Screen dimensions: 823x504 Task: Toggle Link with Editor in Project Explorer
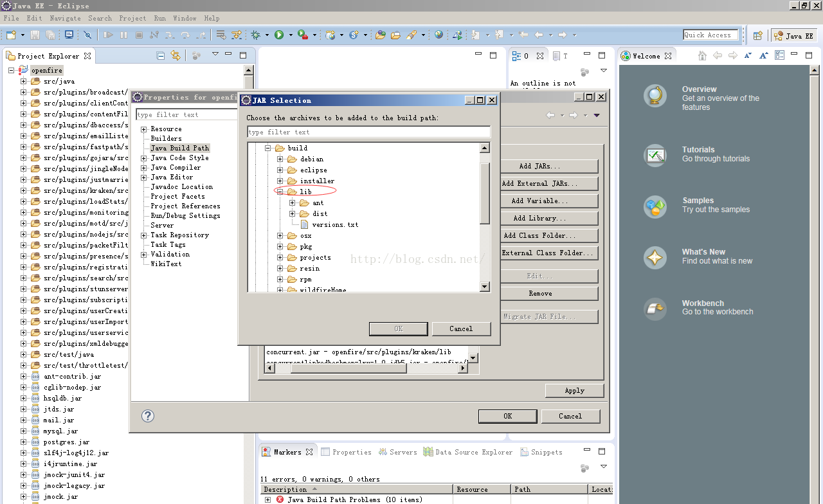click(x=175, y=56)
